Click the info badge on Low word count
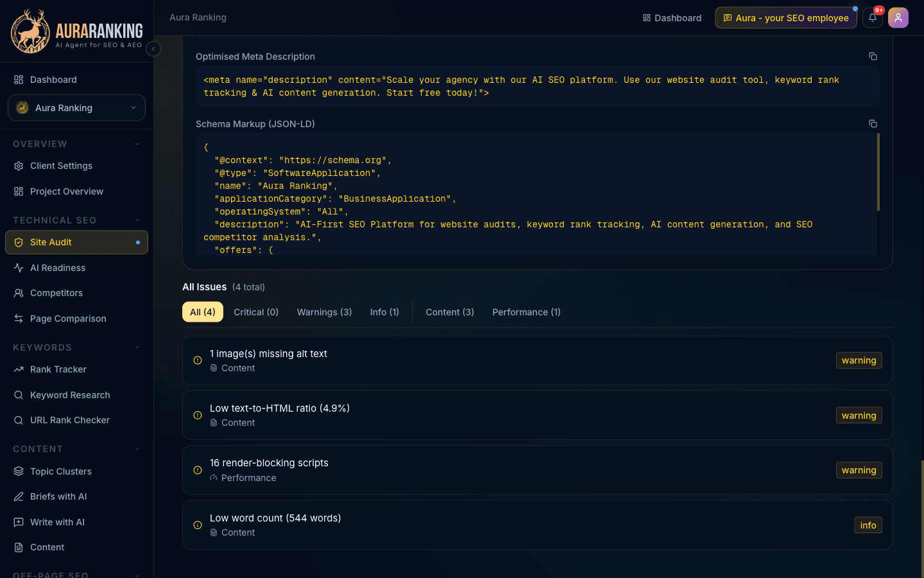Viewport: 924px width, 578px height. [868, 525]
